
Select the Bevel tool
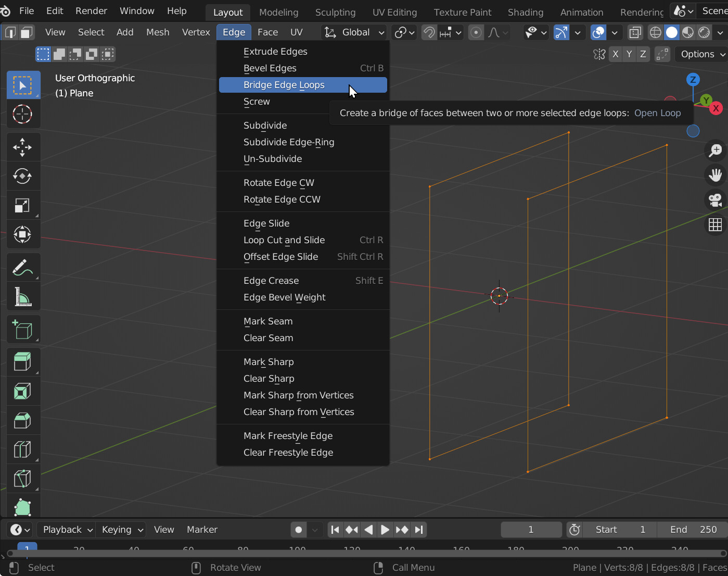[x=23, y=420]
